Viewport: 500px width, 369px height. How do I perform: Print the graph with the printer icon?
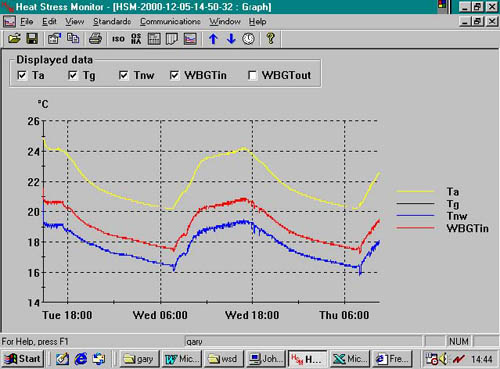click(x=95, y=39)
